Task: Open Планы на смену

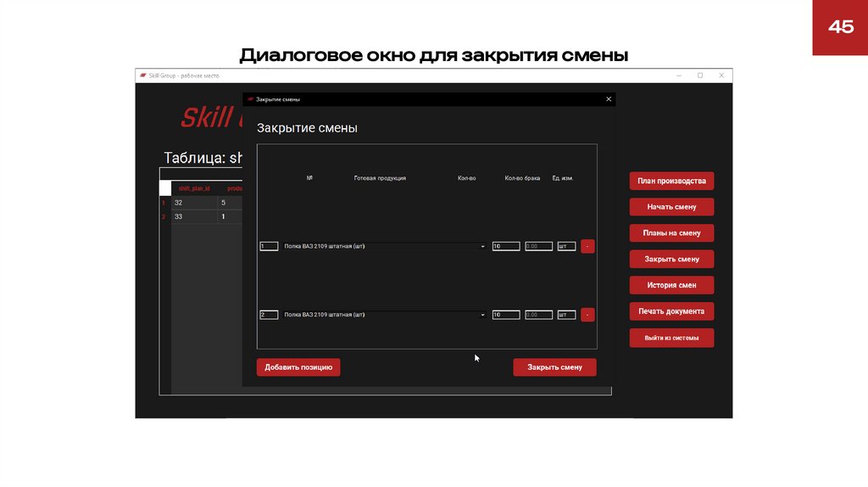Action: point(671,232)
